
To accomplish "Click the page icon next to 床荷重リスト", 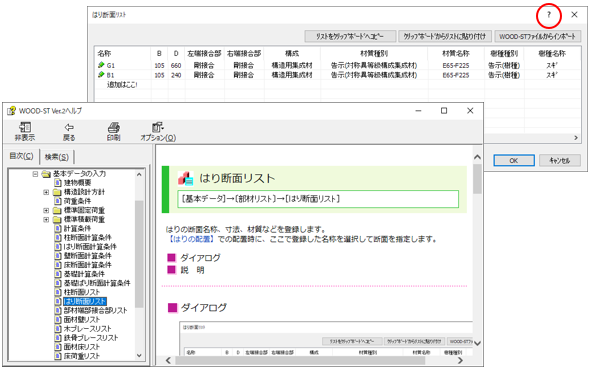I will [x=58, y=356].
